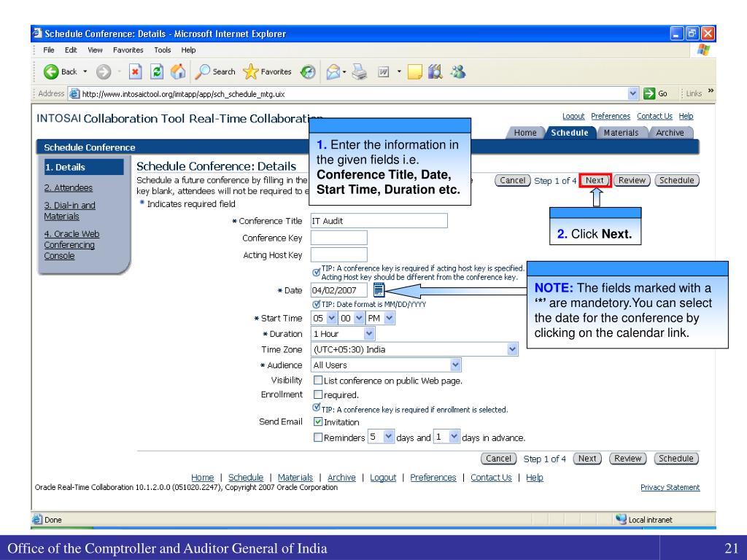Open the AM/PM dropdown

pyautogui.click(x=390, y=318)
